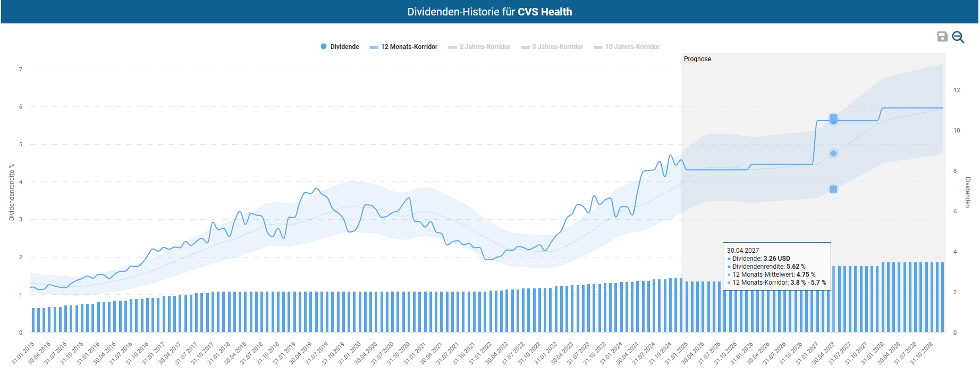Viewport: 980px width, 373px height.
Task: Click the 31.10.2028 x-axis date label
Action: [x=922, y=353]
